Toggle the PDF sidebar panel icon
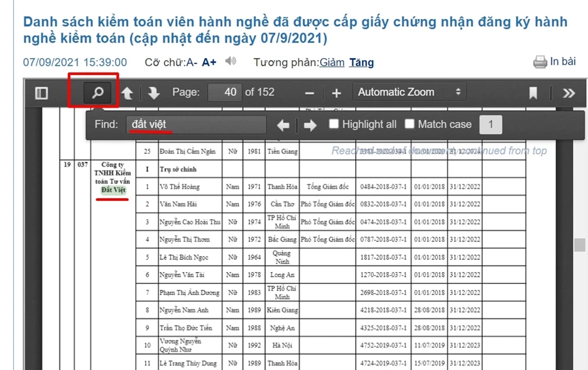This screenshot has height=370, width=588. click(x=41, y=93)
